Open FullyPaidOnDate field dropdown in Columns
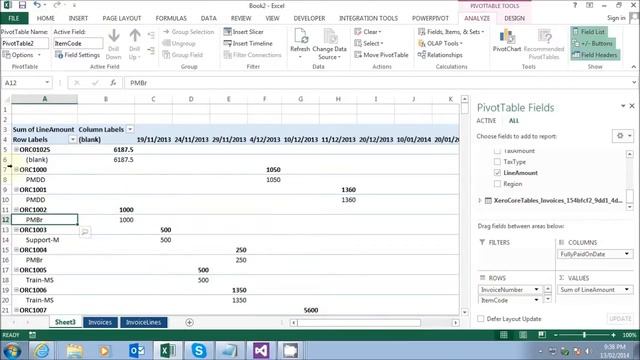Viewport: 640px width, 360px height. point(627,254)
